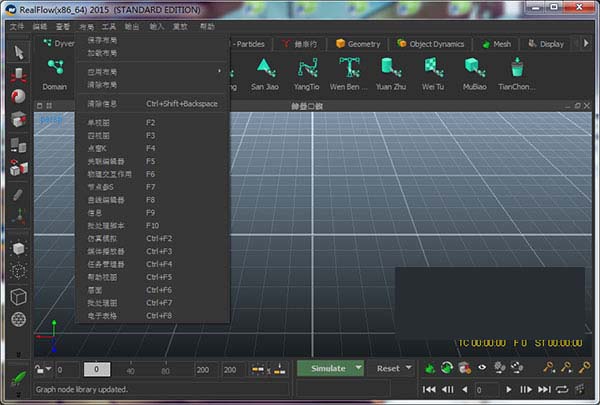
Task: Click the white cube with red box icon
Action: tap(18, 168)
